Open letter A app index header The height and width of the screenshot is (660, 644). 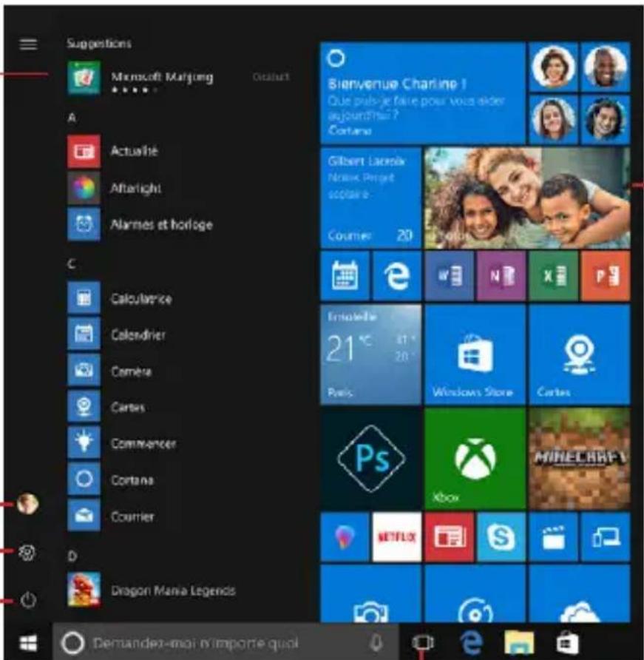[x=72, y=118]
